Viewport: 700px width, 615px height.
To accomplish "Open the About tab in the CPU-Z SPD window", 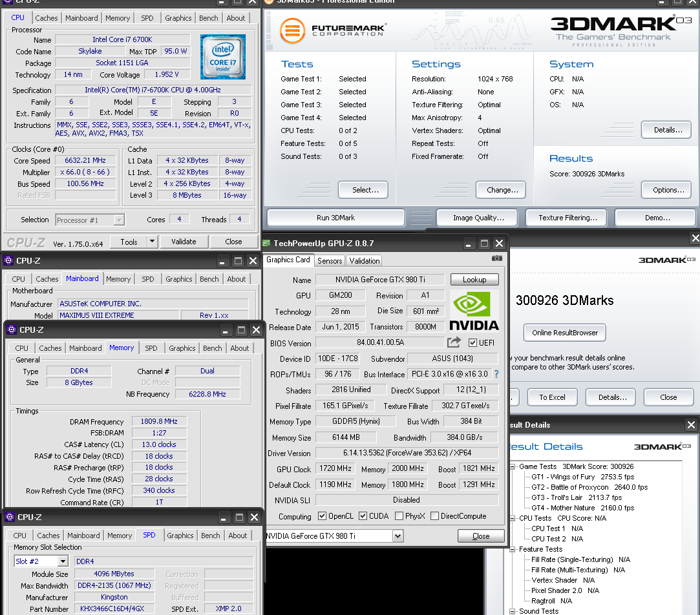I will [237, 536].
